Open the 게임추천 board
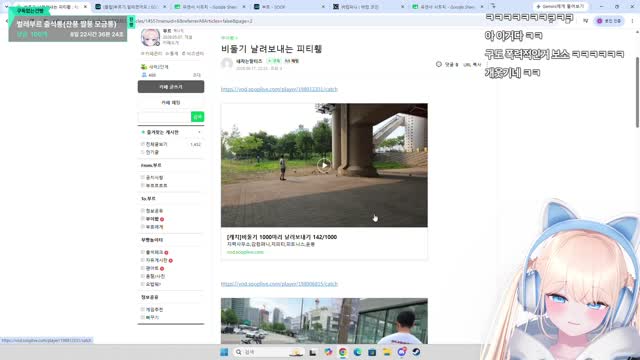 pos(154,310)
